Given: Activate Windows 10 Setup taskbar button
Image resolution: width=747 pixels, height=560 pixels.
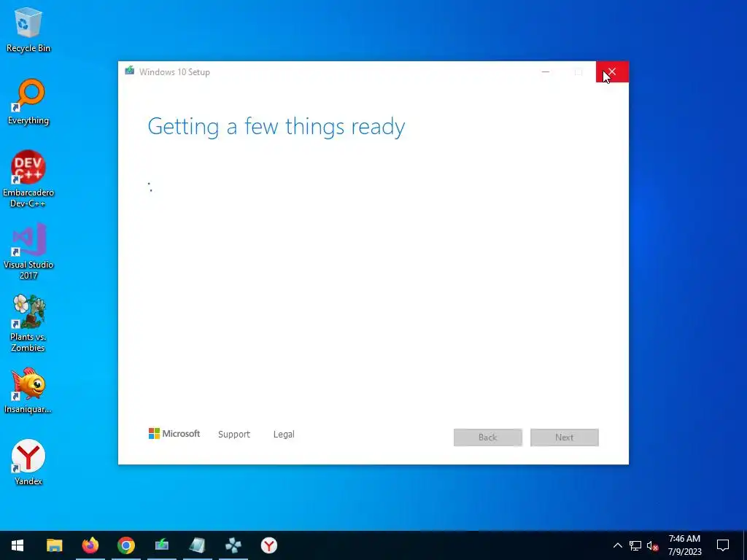Looking at the screenshot, I should pyautogui.click(x=162, y=545).
